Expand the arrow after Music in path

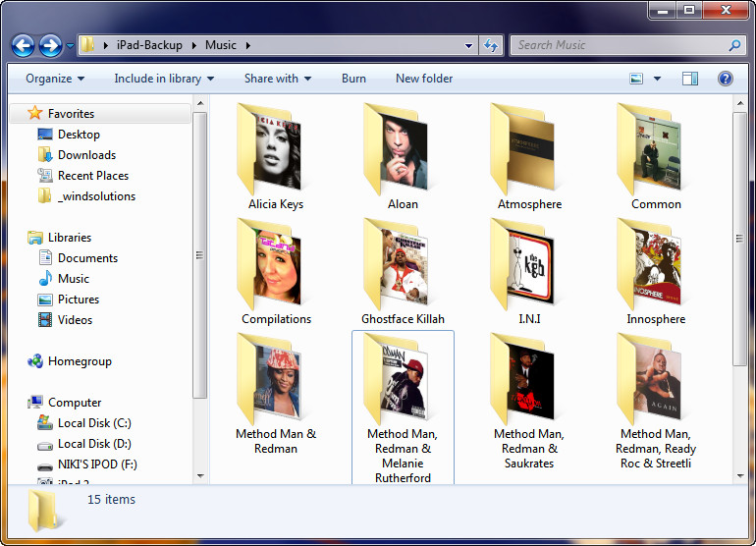coord(248,46)
